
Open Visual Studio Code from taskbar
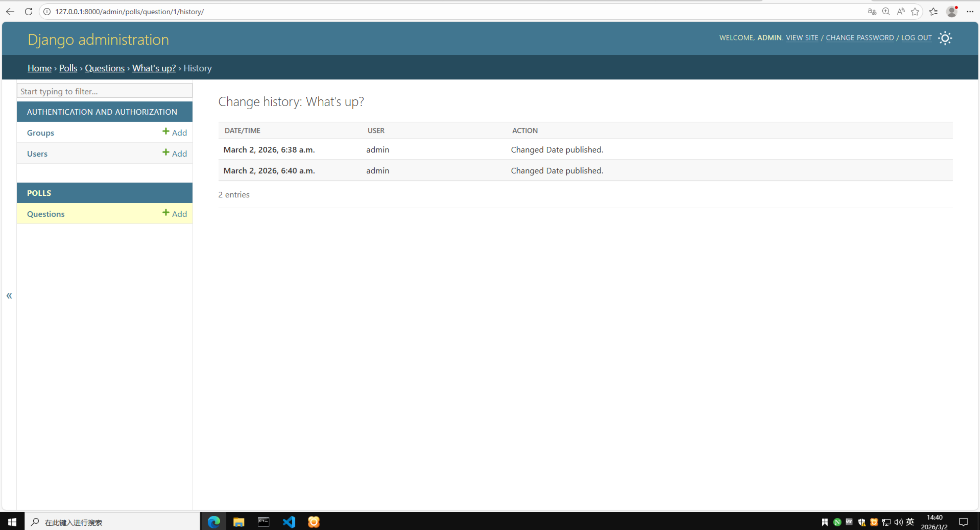289,521
